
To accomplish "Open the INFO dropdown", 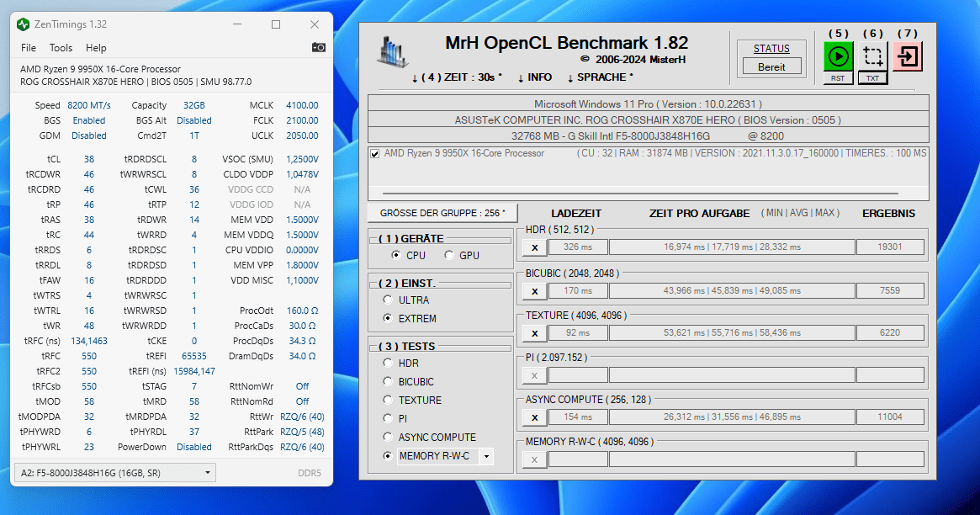I will 534,77.
